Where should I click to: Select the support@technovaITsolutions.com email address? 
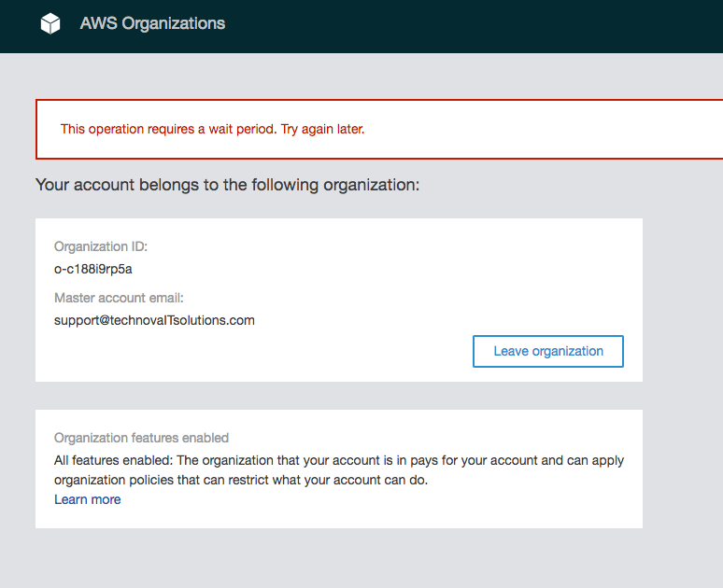pos(154,320)
